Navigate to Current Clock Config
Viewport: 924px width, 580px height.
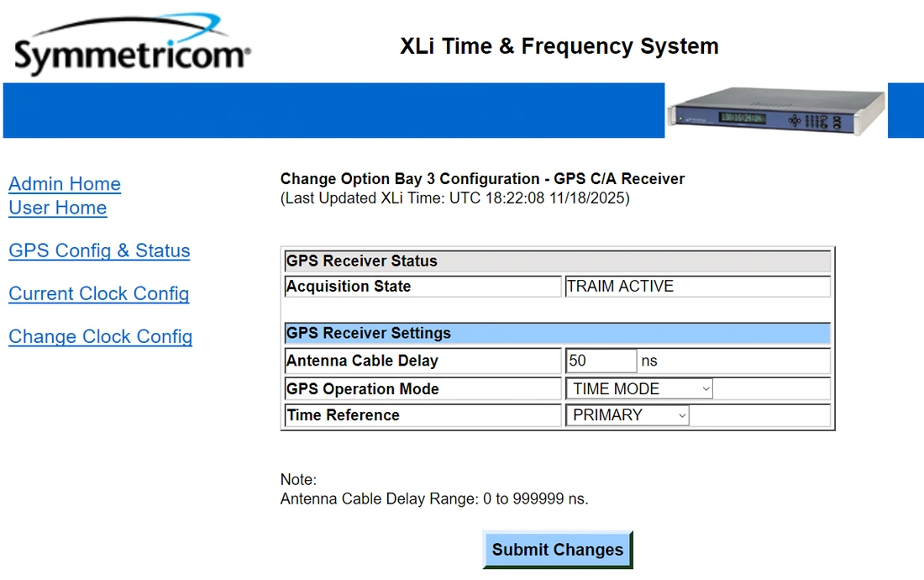coord(99,293)
